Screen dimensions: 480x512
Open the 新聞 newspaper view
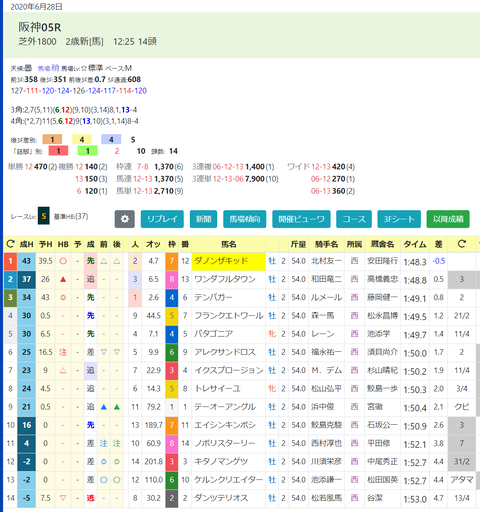click(203, 219)
